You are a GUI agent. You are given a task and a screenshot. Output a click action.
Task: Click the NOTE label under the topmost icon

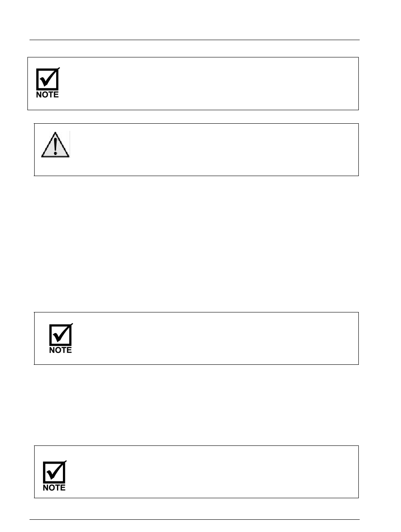(x=48, y=95)
